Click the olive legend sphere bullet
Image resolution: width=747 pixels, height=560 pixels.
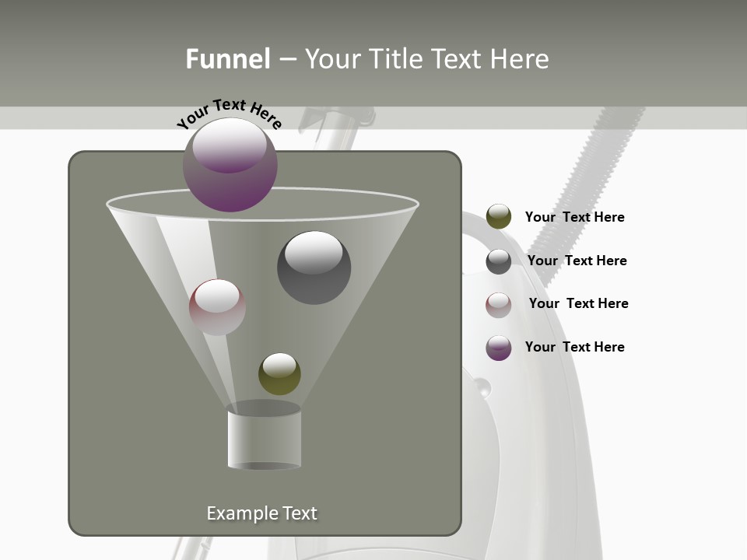pyautogui.click(x=499, y=217)
